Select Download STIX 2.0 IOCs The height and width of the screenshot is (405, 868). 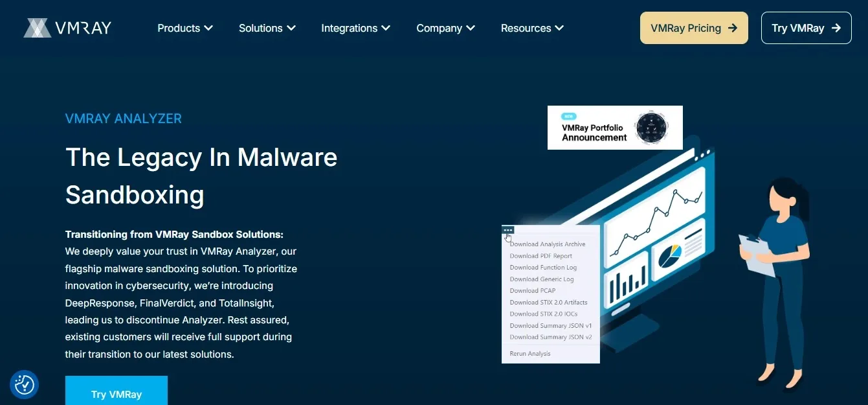click(544, 314)
